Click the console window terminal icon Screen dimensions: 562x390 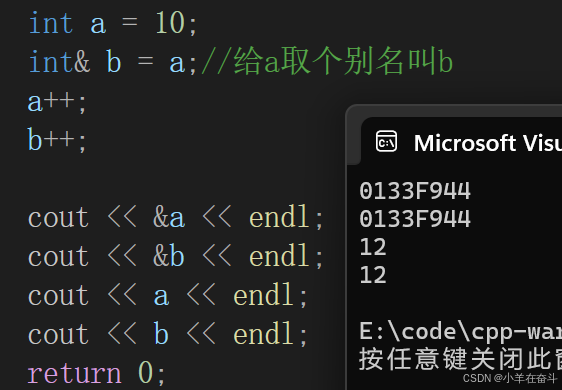click(386, 142)
